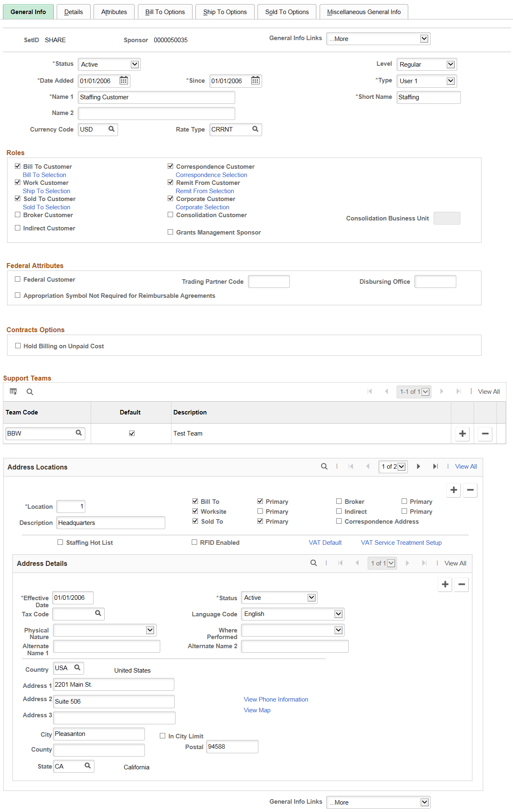Open Ship To Options tab

(225, 12)
